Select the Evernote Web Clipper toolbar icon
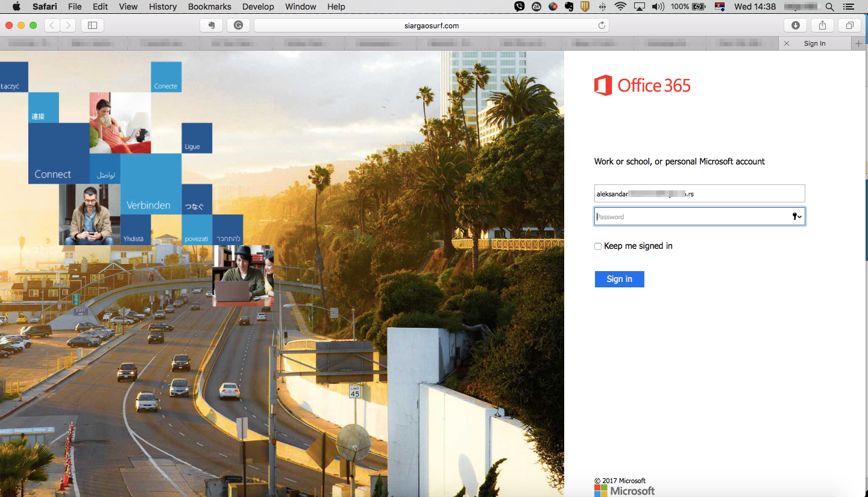The height and width of the screenshot is (497, 868). pos(210,25)
